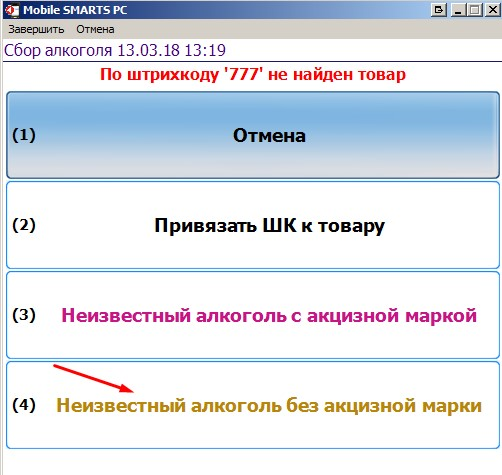Click the red arrow pointing at option four
This screenshot has width=502, height=475.
point(94,379)
